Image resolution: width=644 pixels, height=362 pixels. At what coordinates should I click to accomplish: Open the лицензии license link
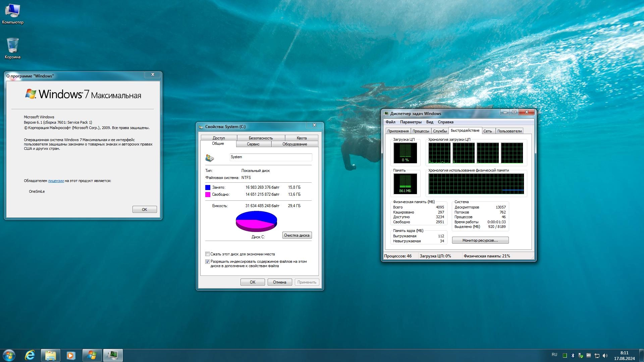56,181
